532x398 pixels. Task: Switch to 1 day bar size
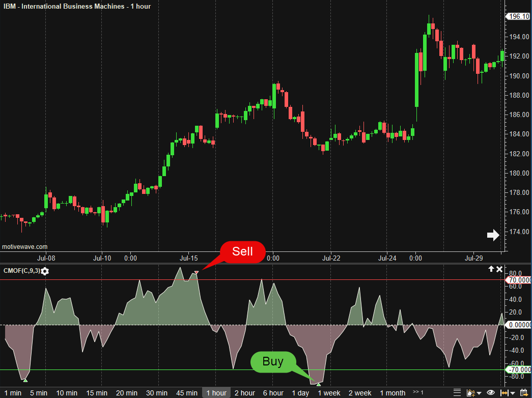tap(300, 393)
